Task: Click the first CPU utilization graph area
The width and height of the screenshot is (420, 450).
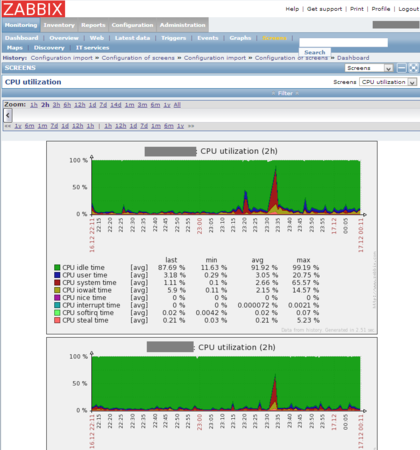Action: pyautogui.click(x=226, y=187)
